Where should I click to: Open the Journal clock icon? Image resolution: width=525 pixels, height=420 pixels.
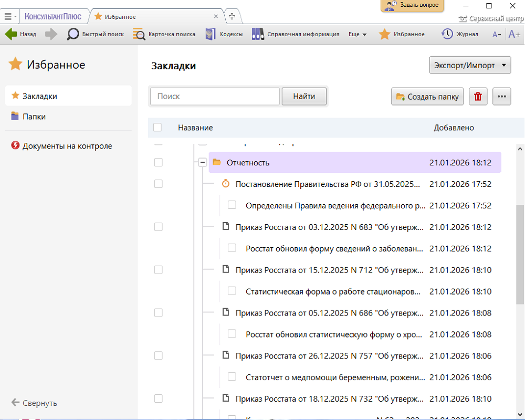[x=447, y=34]
